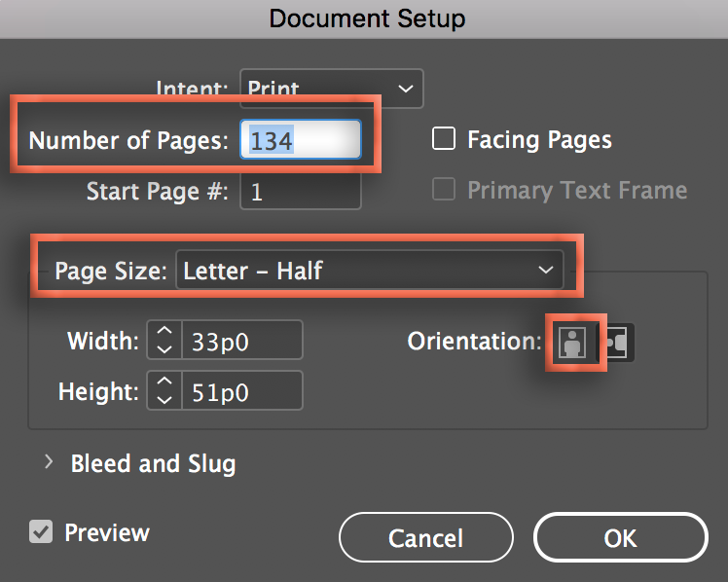Increase Height with the up stepper arrow
The width and height of the screenshot is (728, 582).
point(164,382)
